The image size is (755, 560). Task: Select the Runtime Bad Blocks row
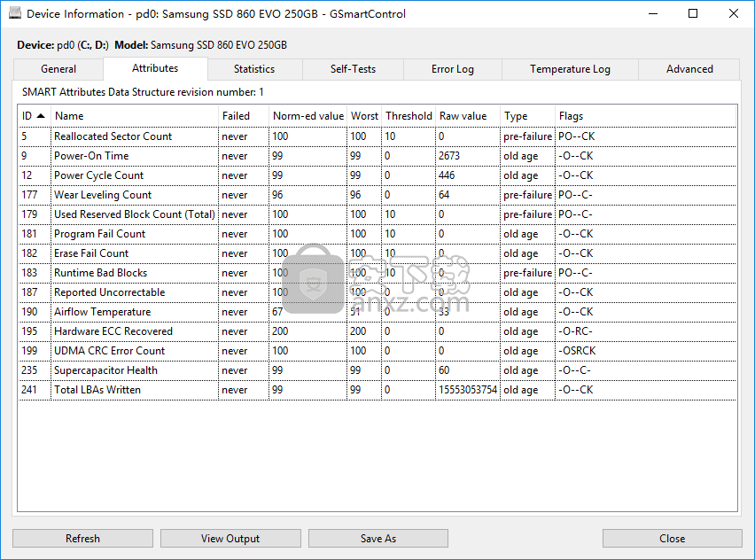coord(377,273)
